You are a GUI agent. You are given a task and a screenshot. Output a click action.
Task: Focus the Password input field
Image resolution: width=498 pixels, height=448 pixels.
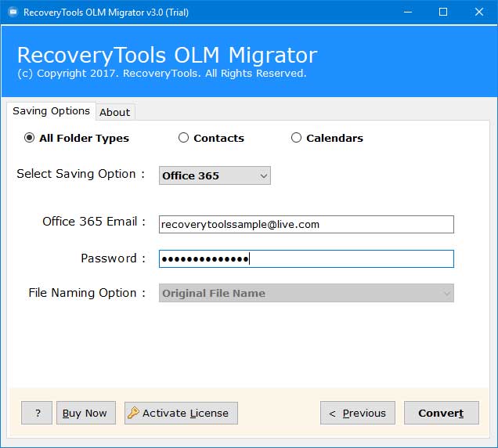(x=306, y=259)
